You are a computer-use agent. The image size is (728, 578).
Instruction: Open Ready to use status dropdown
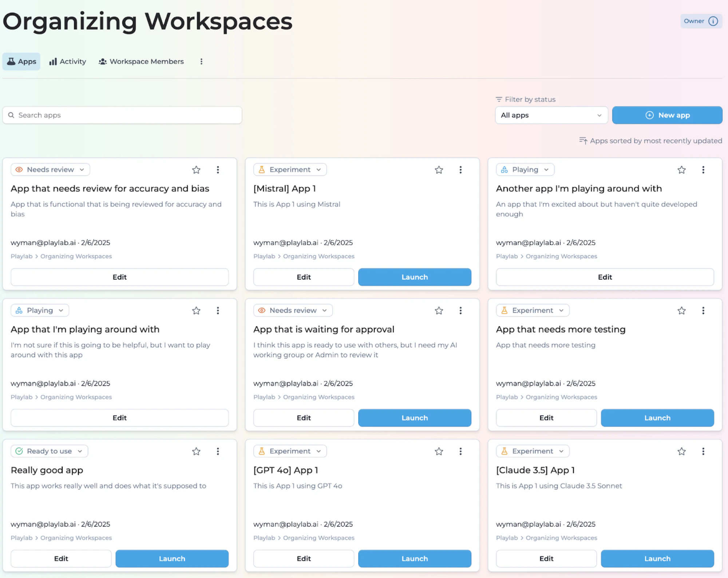[x=50, y=451]
